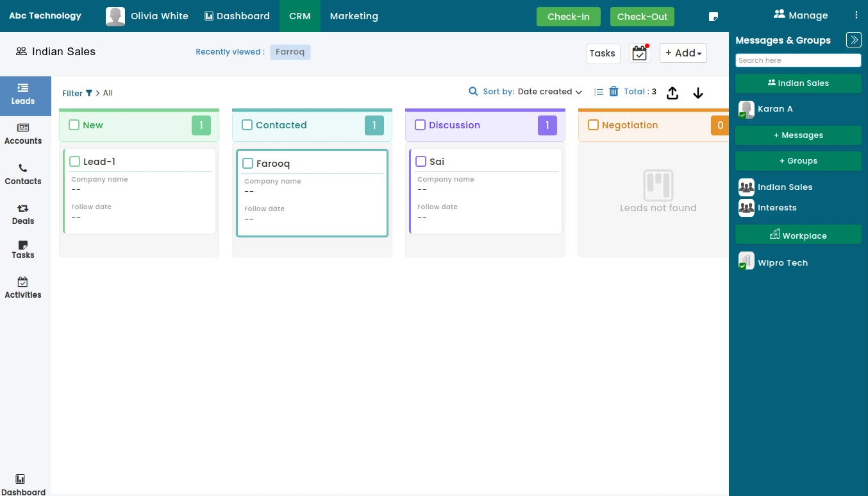This screenshot has width=868, height=496.
Task: Open the Lead-1 card title
Action: click(99, 162)
